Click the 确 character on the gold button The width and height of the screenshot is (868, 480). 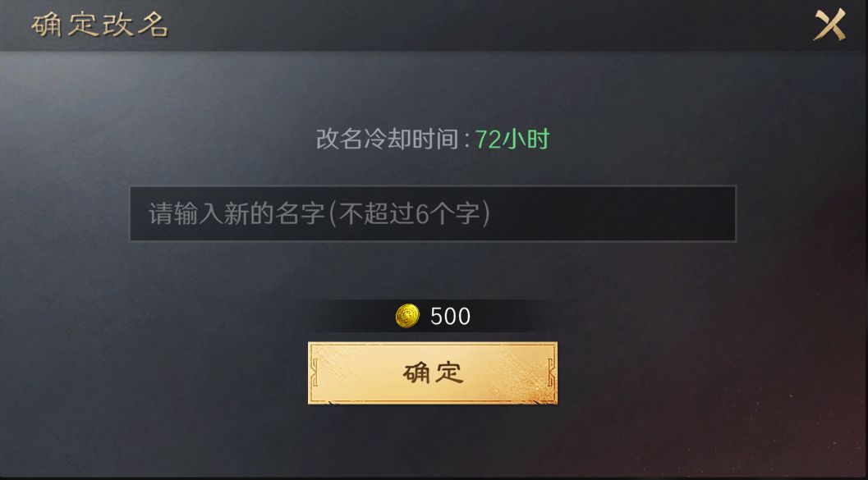click(416, 373)
